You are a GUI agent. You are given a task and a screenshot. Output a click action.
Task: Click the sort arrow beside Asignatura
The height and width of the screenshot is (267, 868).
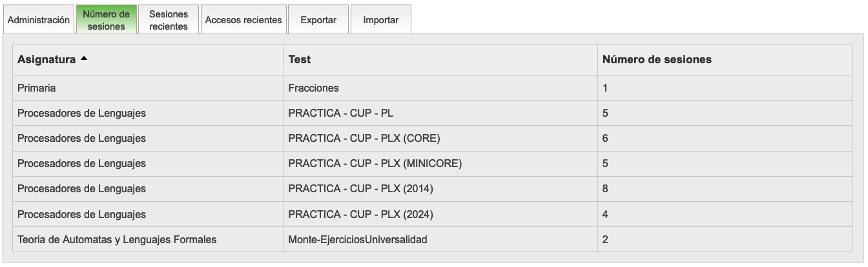click(84, 59)
